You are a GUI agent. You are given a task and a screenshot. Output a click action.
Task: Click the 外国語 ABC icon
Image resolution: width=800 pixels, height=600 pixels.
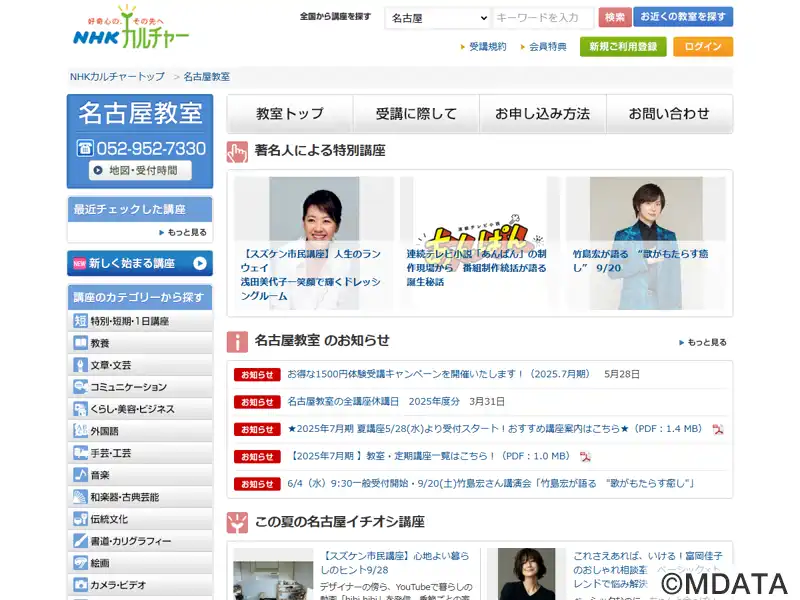pos(80,431)
